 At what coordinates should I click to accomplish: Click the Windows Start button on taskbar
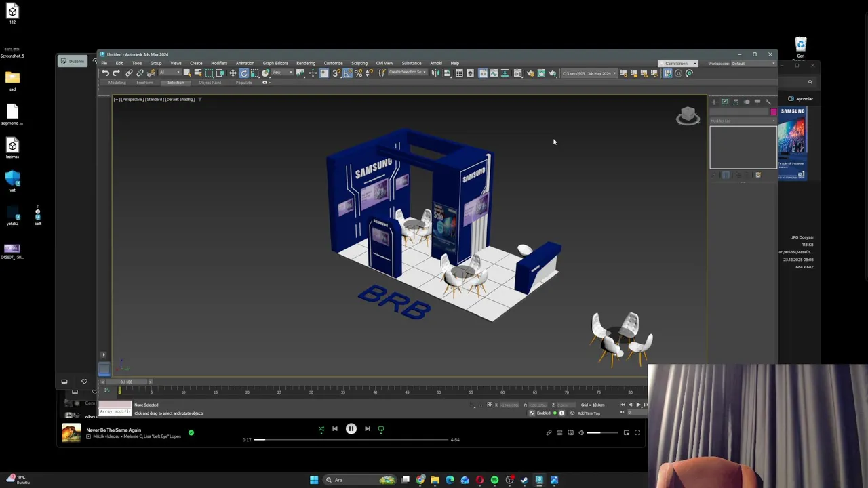click(x=314, y=480)
